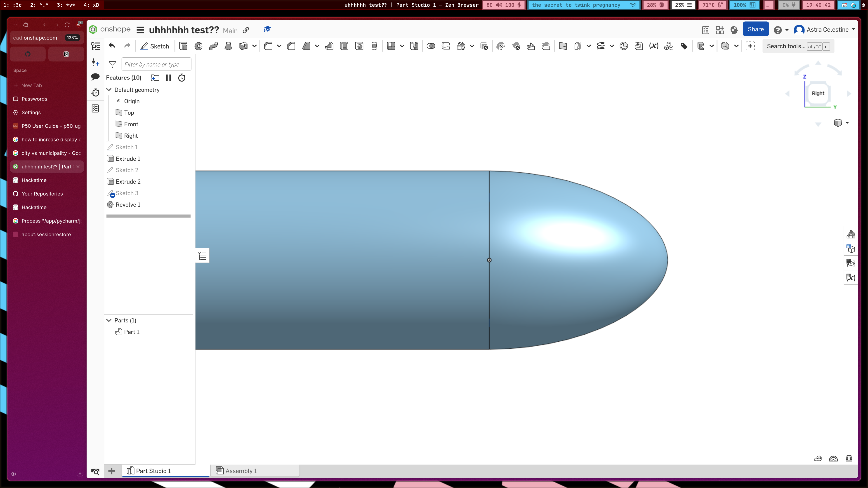
Task: Collapse the Parts (1) section
Action: point(109,320)
